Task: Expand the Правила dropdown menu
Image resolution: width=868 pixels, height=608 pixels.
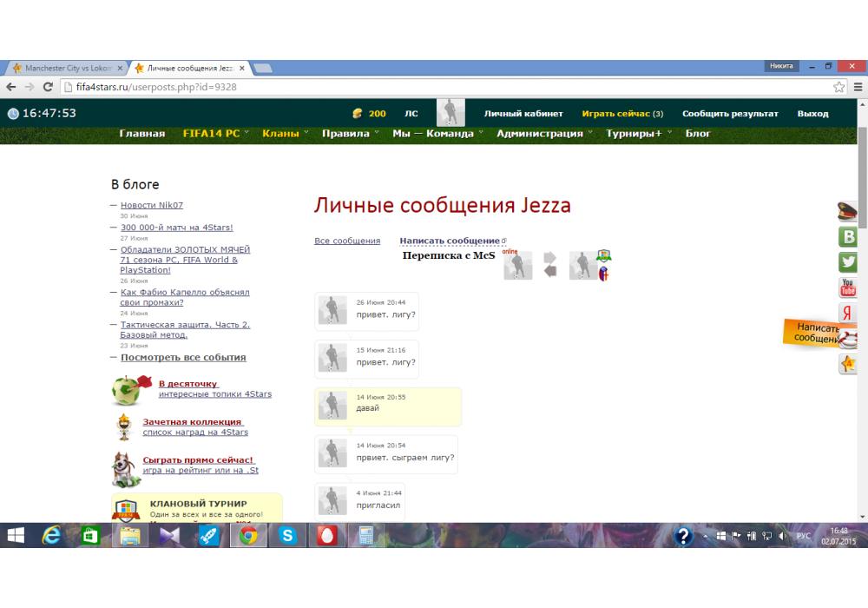Action: pos(350,134)
